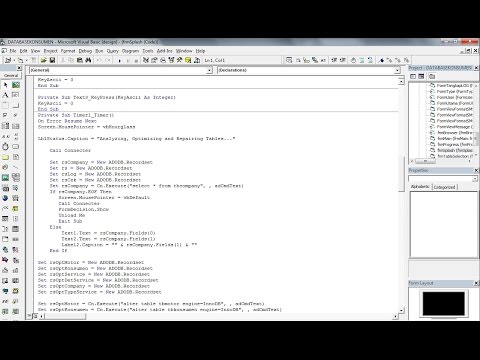Open the Project menu

(x=51, y=51)
